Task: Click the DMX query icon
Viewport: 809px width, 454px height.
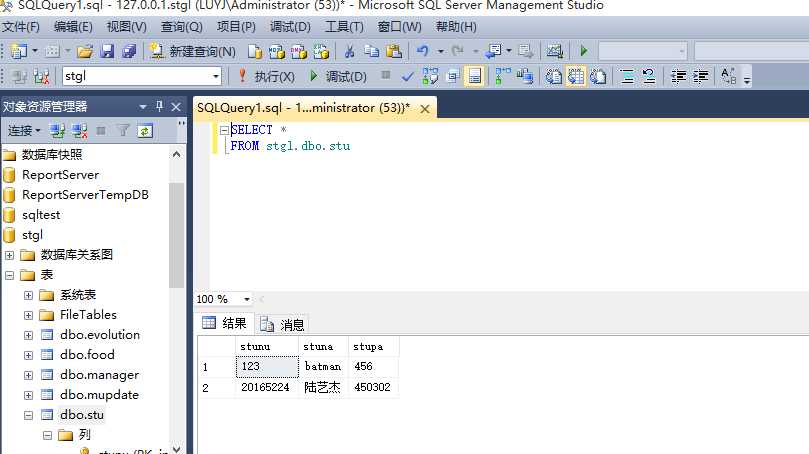Action: [x=299, y=51]
